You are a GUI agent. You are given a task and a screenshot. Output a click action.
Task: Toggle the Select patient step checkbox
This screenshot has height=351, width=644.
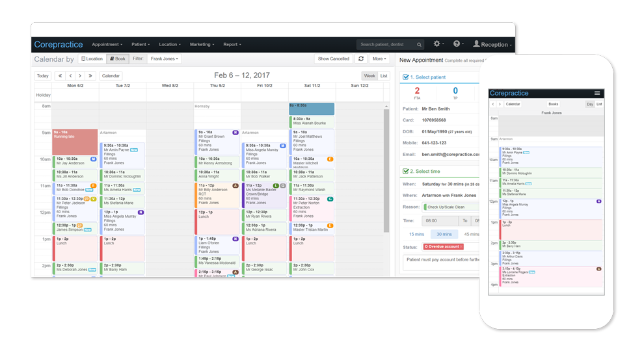(x=406, y=77)
